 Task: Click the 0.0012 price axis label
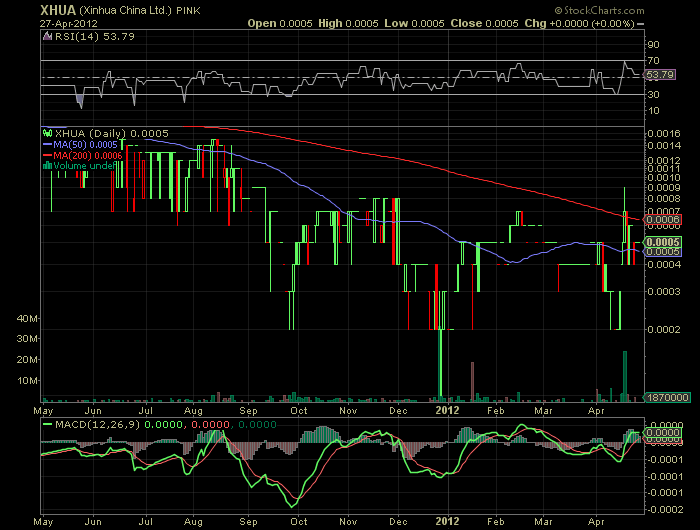click(x=663, y=160)
